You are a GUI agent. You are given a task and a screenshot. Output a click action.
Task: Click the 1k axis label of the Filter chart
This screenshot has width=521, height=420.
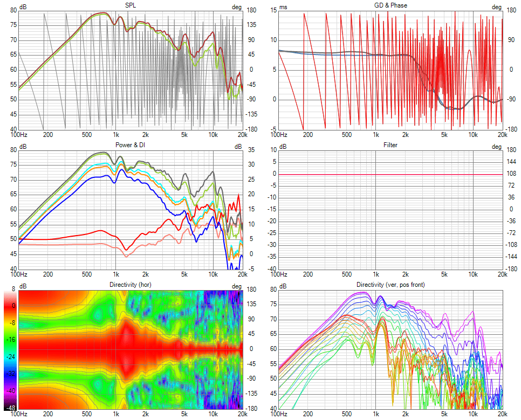pos(376,274)
